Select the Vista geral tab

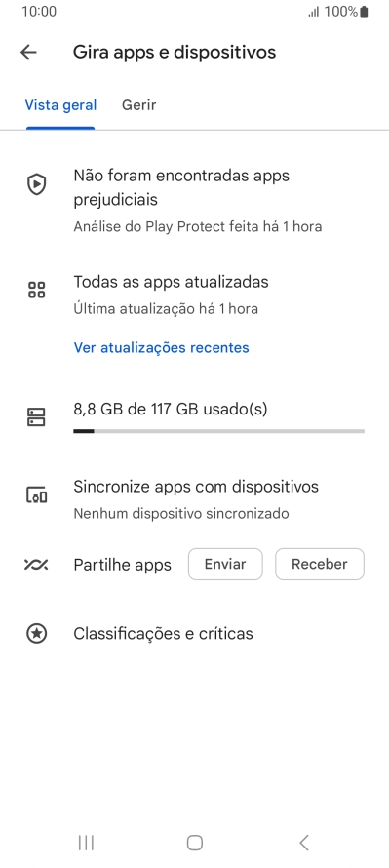coord(60,105)
